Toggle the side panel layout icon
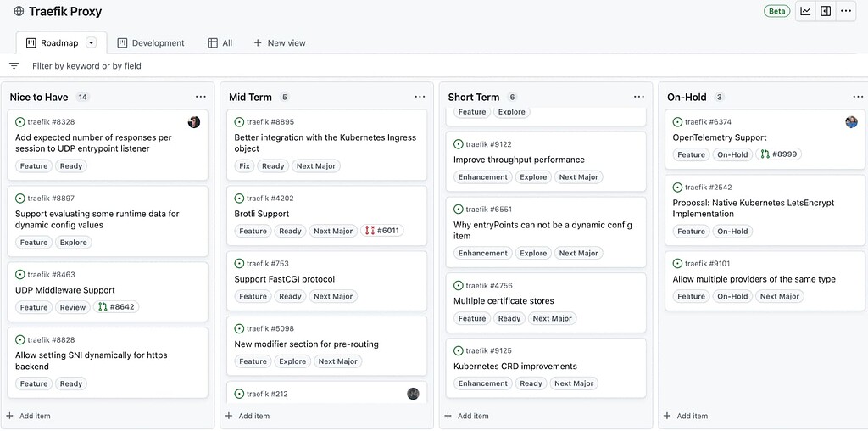 pyautogui.click(x=826, y=11)
